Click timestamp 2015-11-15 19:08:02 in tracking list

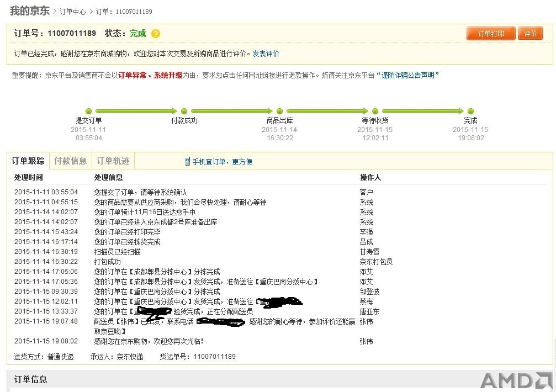46,341
